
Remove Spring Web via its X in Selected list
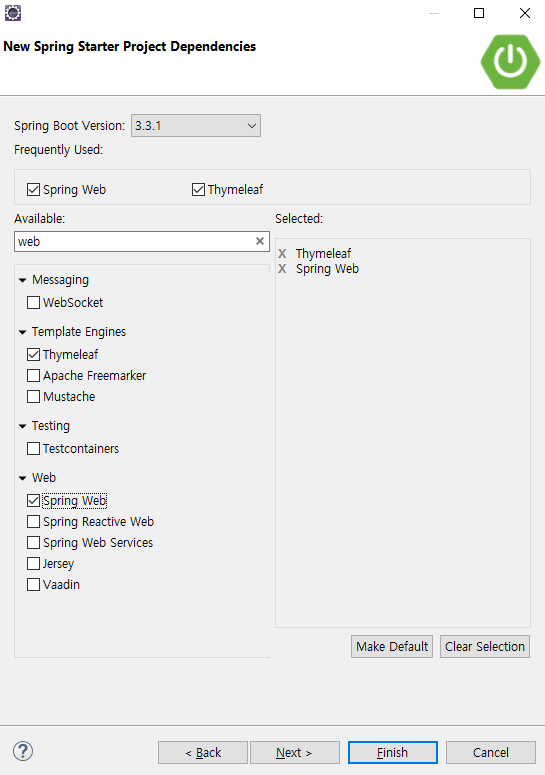pyautogui.click(x=282, y=269)
